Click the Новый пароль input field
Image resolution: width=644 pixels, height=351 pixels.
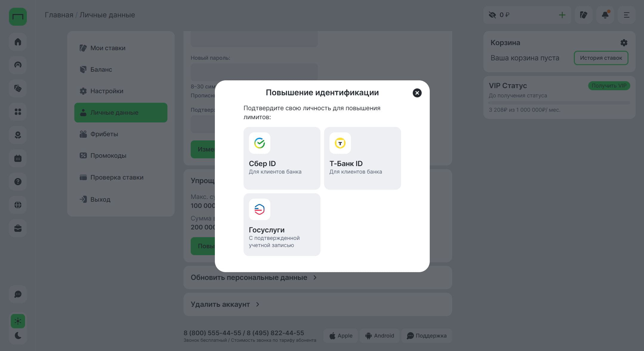254,72
